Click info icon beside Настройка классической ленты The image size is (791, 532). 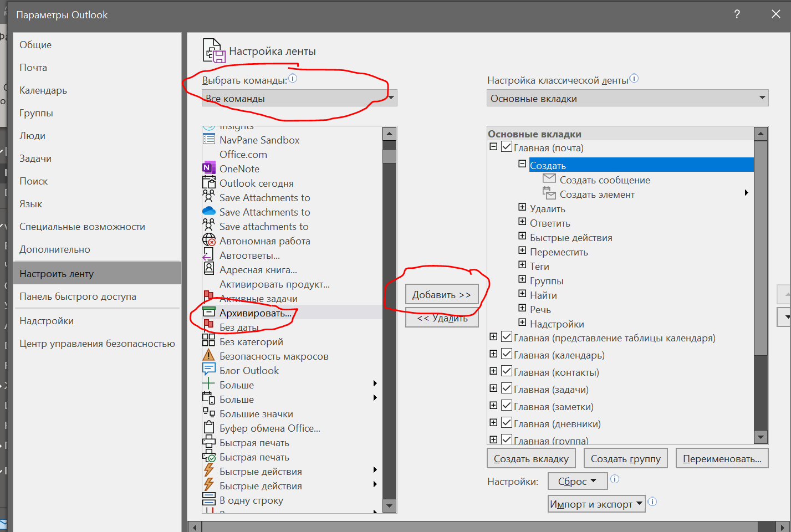634,79
